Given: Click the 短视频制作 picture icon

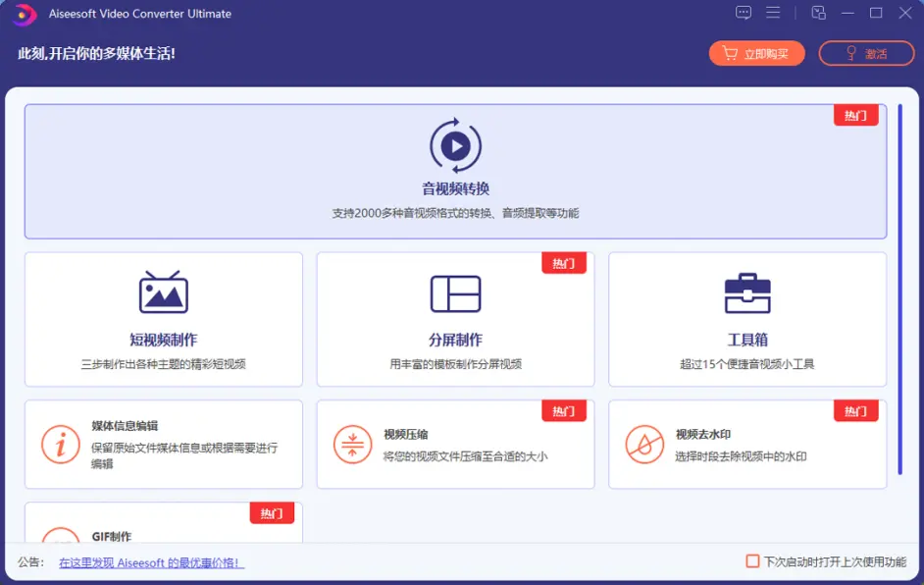Looking at the screenshot, I should 163,293.
